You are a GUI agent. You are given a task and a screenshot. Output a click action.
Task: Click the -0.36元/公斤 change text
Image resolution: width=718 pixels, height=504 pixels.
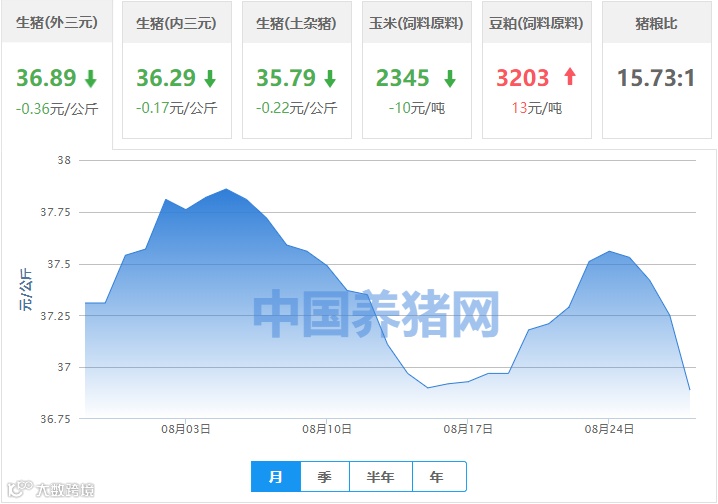click(57, 109)
